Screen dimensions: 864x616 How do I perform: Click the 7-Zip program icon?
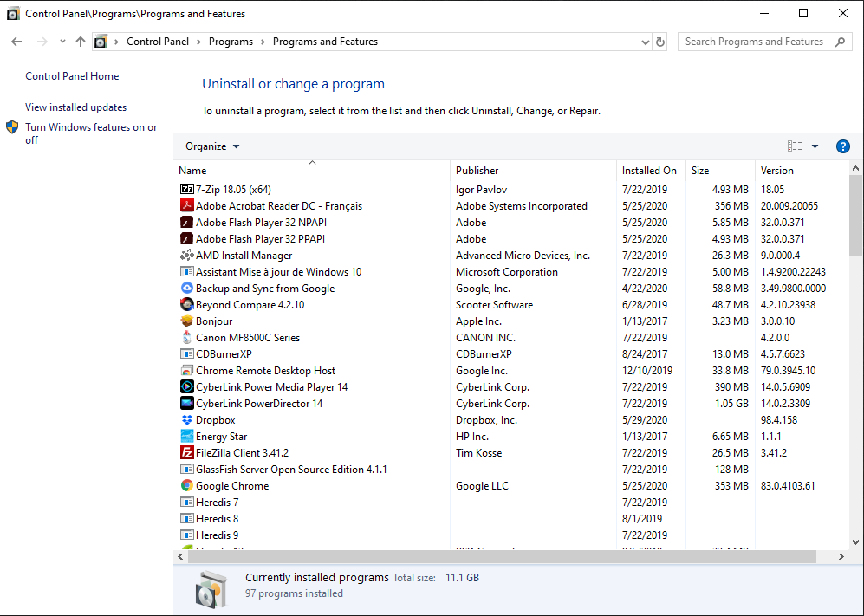tap(187, 190)
